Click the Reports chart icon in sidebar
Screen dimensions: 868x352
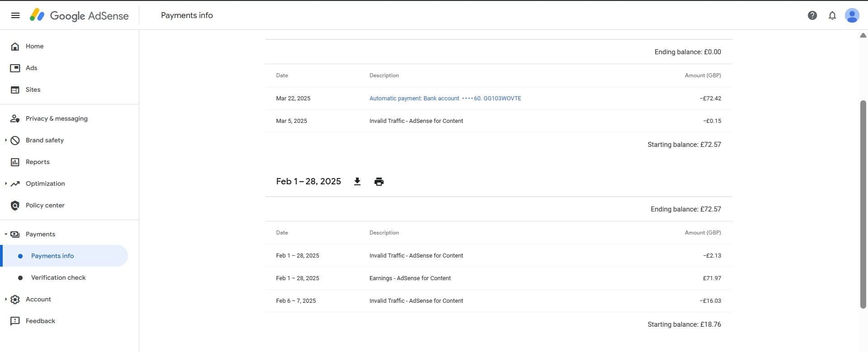point(15,162)
